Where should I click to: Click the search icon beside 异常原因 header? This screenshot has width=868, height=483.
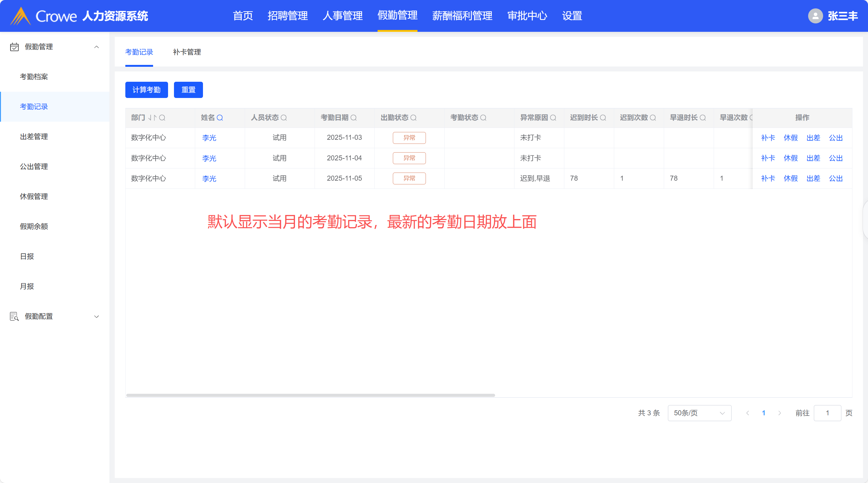(553, 118)
